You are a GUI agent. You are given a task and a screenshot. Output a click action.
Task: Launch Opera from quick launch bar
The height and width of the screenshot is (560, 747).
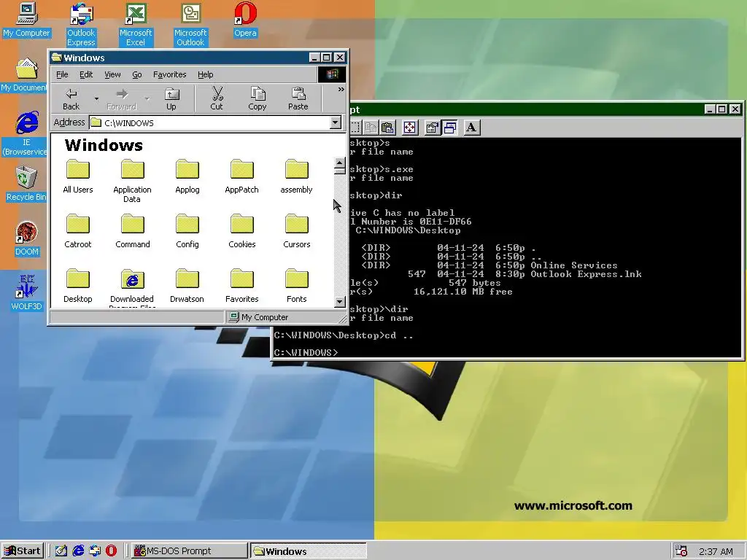pyautogui.click(x=112, y=551)
